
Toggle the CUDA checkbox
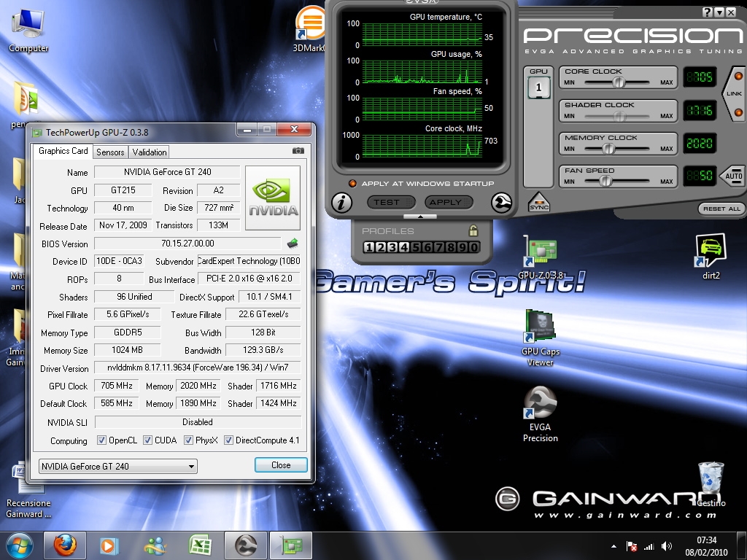[x=147, y=440]
